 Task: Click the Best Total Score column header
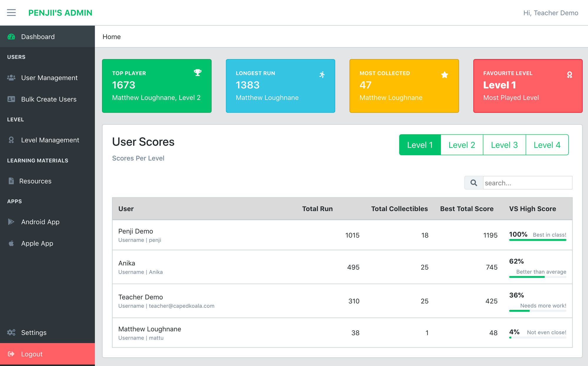pos(467,209)
